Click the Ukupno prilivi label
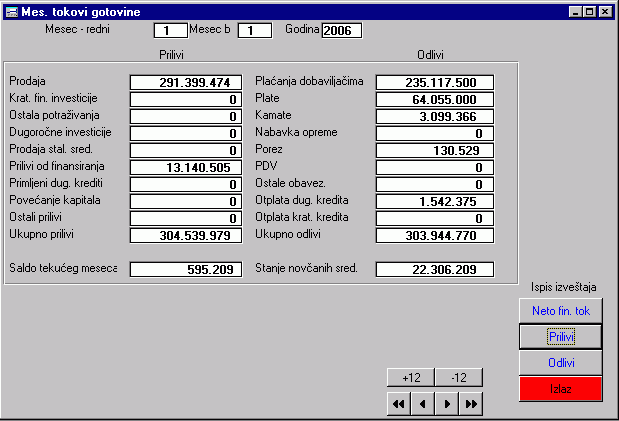The height and width of the screenshot is (421, 619). (x=41, y=234)
